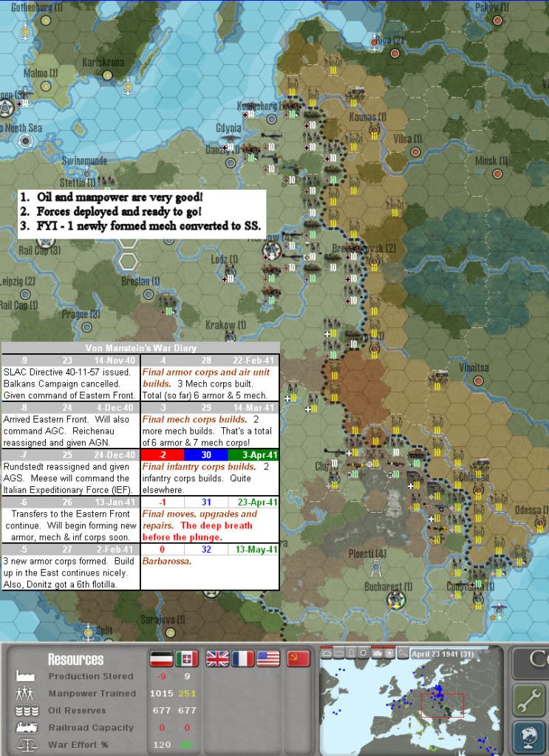Click the diary date 22-Feb-41
This screenshot has height=756, width=549.
click(x=253, y=360)
